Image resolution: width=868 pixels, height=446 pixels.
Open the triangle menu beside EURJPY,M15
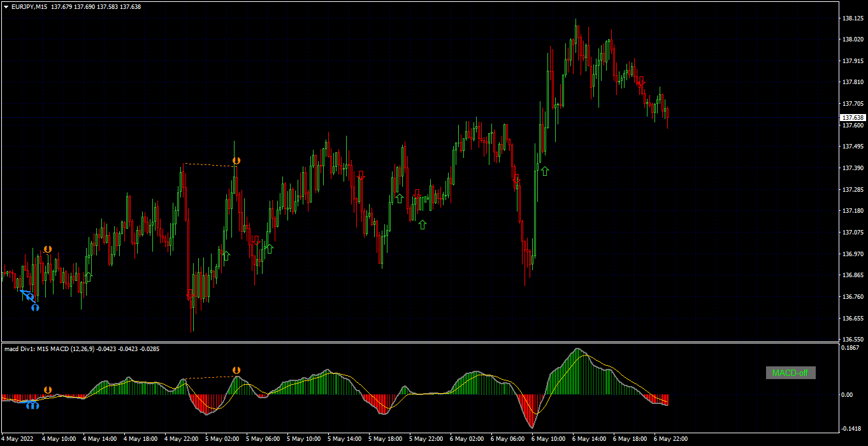coord(6,6)
